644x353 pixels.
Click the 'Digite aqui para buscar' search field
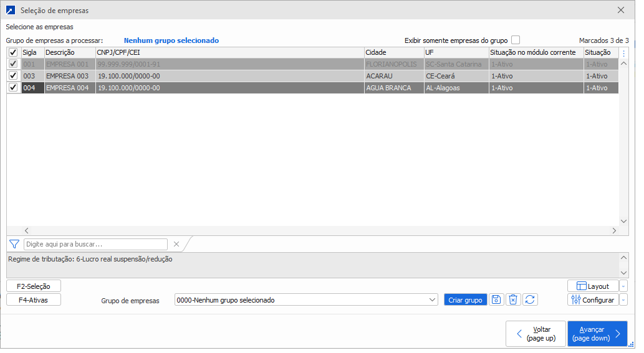[95, 244]
